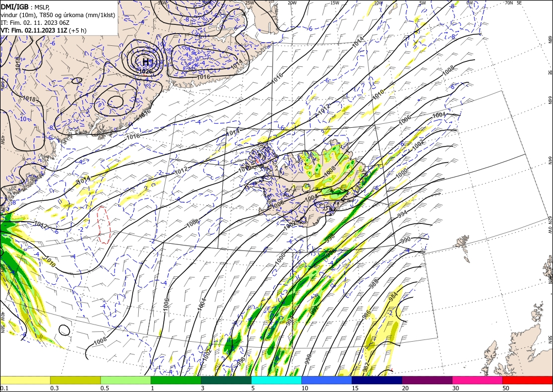
Task: Click the red dashed contour southwest of Iceland
Action: tap(104, 225)
